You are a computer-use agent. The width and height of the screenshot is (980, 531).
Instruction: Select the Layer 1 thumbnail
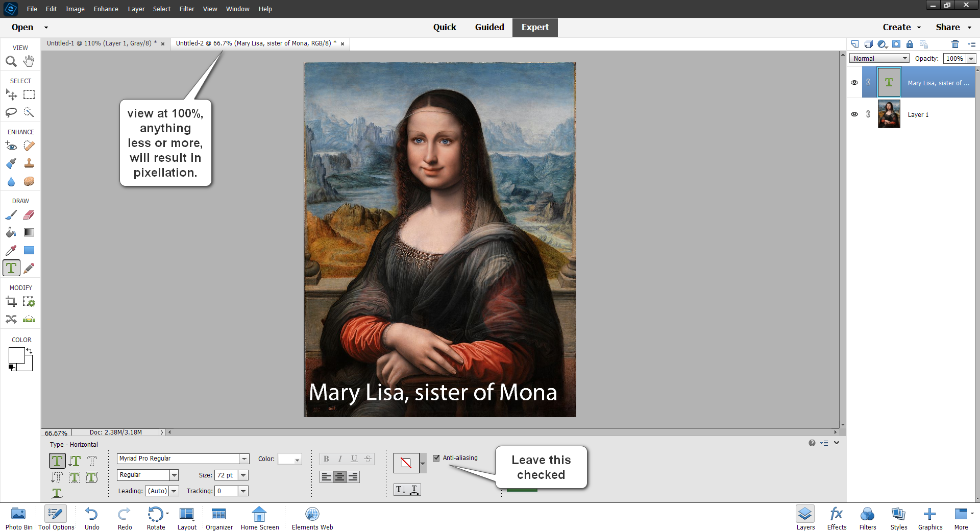(889, 114)
